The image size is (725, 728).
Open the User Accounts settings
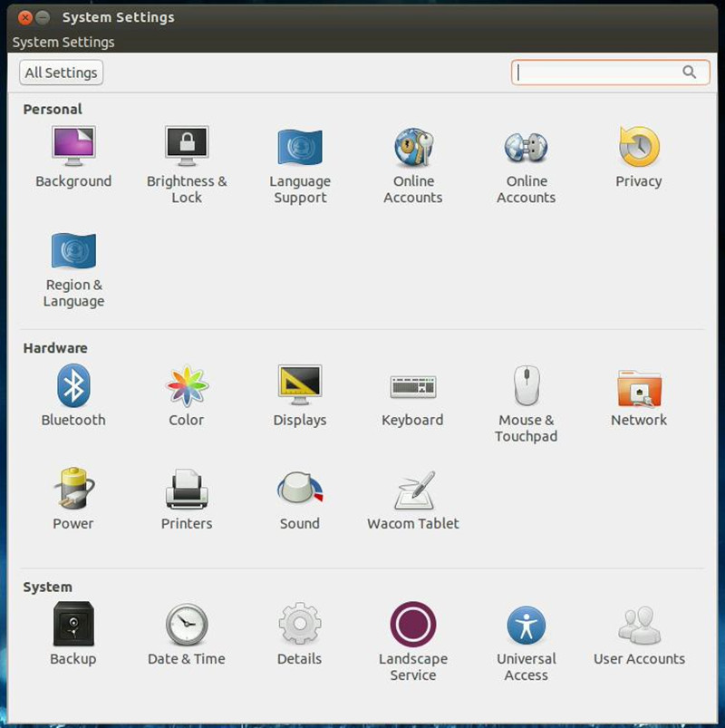click(639, 635)
